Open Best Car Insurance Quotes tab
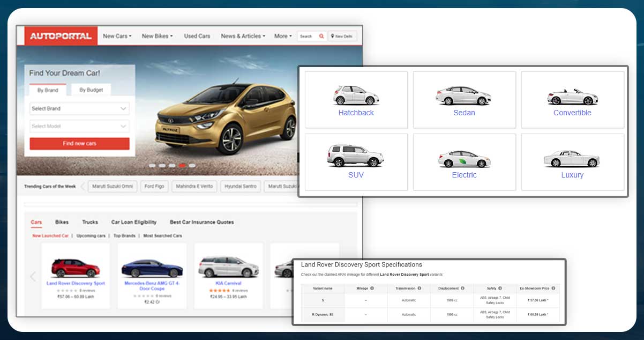Image resolution: width=644 pixels, height=340 pixels. pyautogui.click(x=202, y=222)
